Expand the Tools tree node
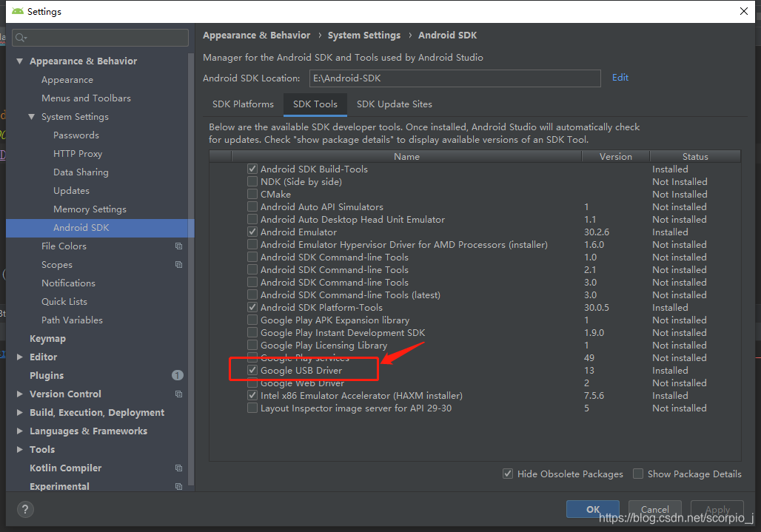This screenshot has height=532, width=761. [x=20, y=450]
